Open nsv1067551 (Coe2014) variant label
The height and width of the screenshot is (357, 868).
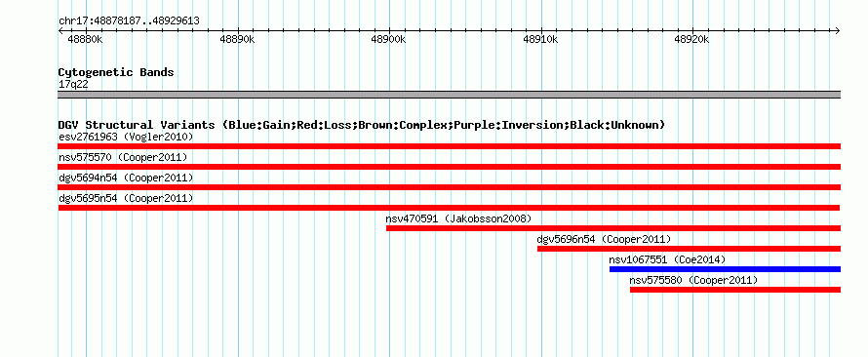(x=667, y=259)
